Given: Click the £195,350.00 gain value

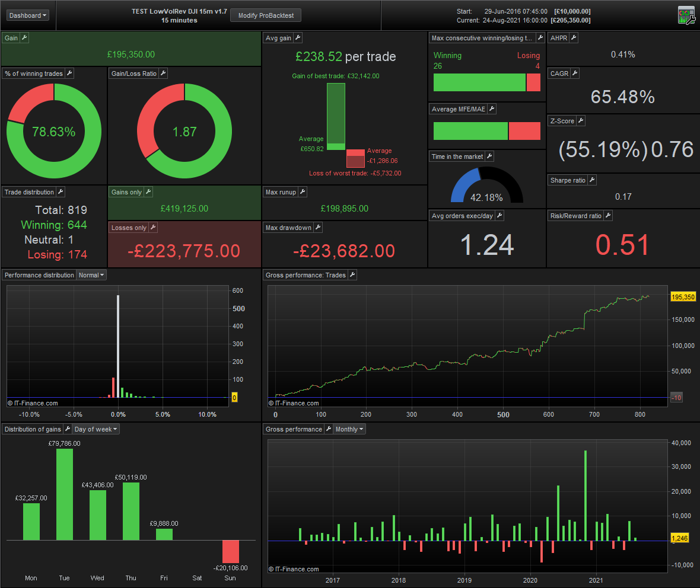Looking at the screenshot, I should pos(131,55).
